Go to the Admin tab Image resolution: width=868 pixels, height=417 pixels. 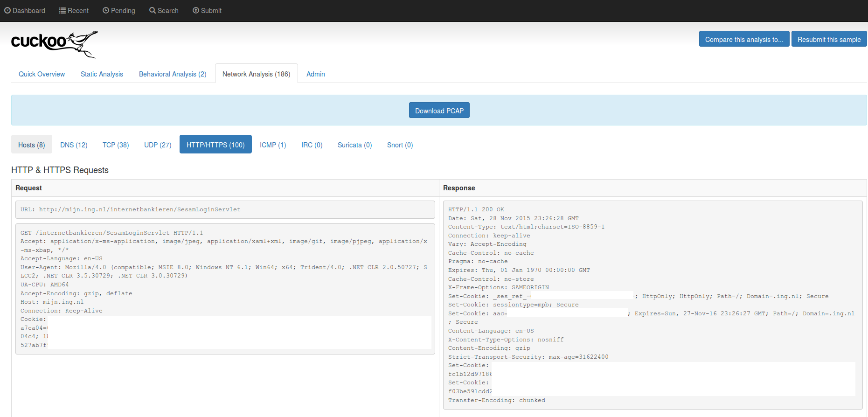pyautogui.click(x=316, y=74)
